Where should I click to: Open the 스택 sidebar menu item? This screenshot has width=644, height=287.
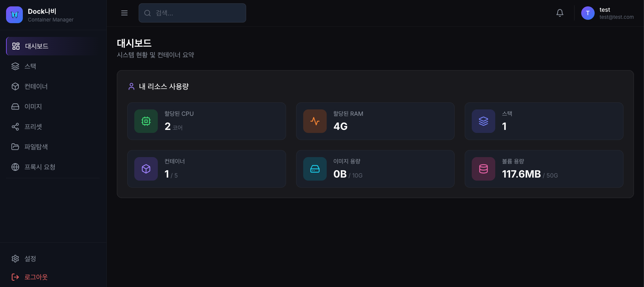30,66
